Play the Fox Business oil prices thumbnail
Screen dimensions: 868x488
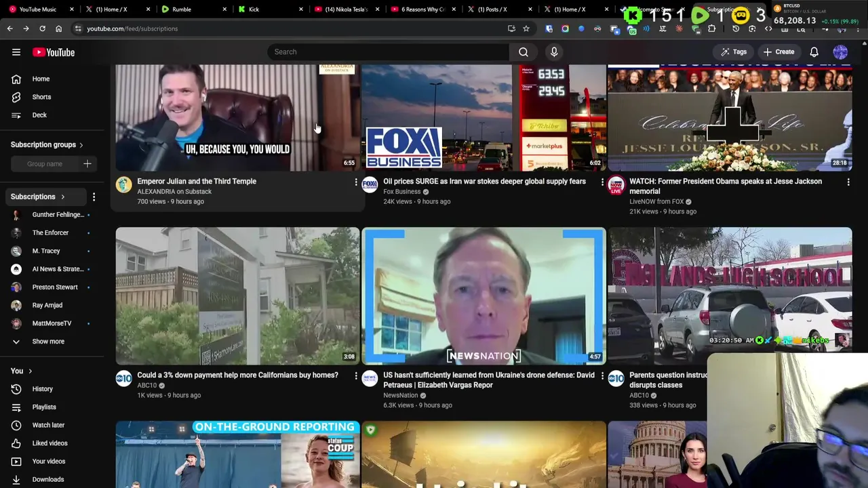[x=484, y=118]
